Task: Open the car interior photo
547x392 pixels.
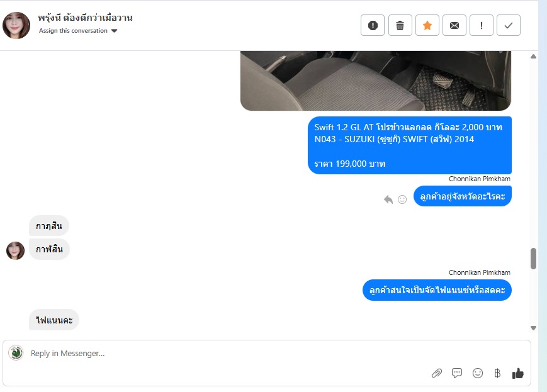Action: [x=376, y=81]
